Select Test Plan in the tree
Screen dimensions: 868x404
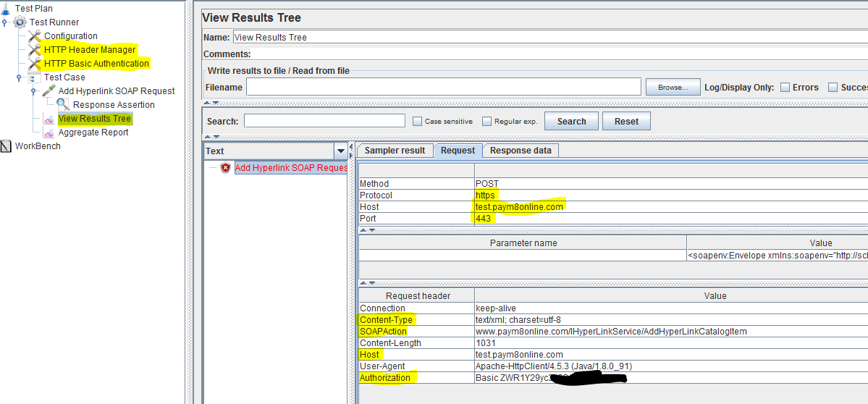pos(34,8)
